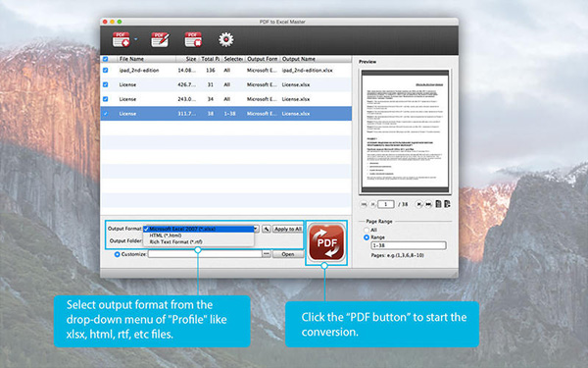This screenshot has width=588, height=368.
Task: Select the ipad_2nd-edition file name
Action: pos(139,71)
